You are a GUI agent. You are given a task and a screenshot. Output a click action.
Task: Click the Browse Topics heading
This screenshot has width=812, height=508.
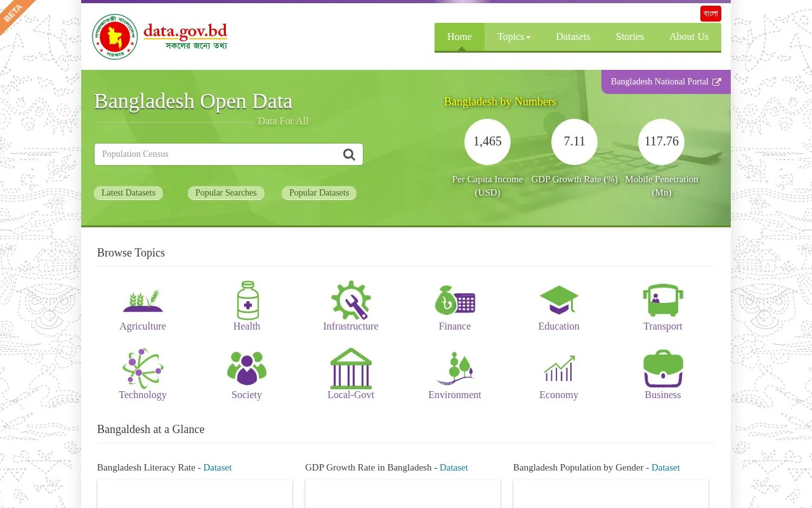point(131,253)
